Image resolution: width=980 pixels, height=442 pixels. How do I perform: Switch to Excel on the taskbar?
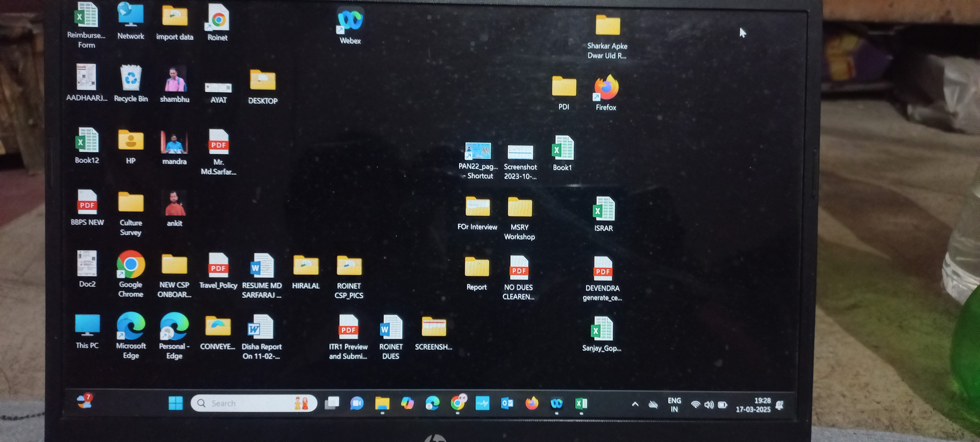(x=581, y=404)
